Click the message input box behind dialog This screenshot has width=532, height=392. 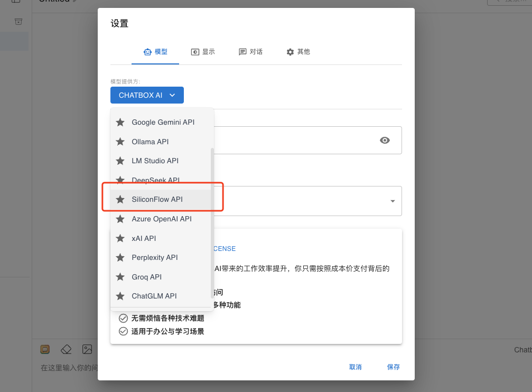(x=69, y=368)
